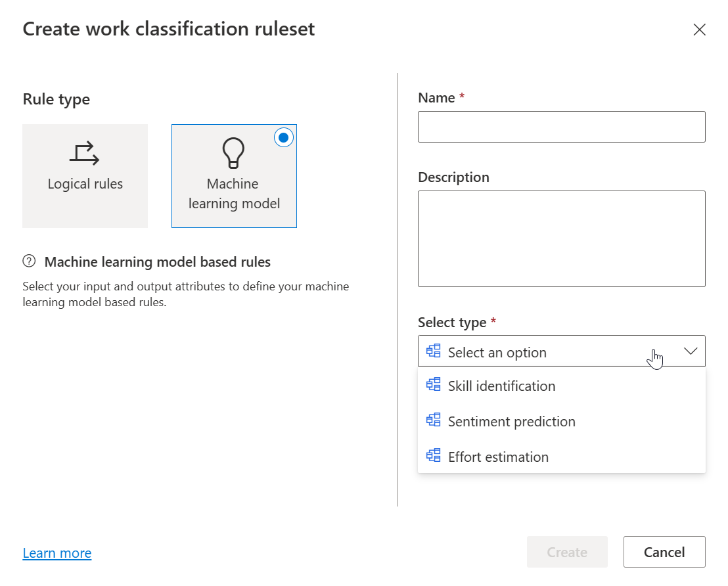
Task: Select the Machine learning model tile label
Action: 234,194
